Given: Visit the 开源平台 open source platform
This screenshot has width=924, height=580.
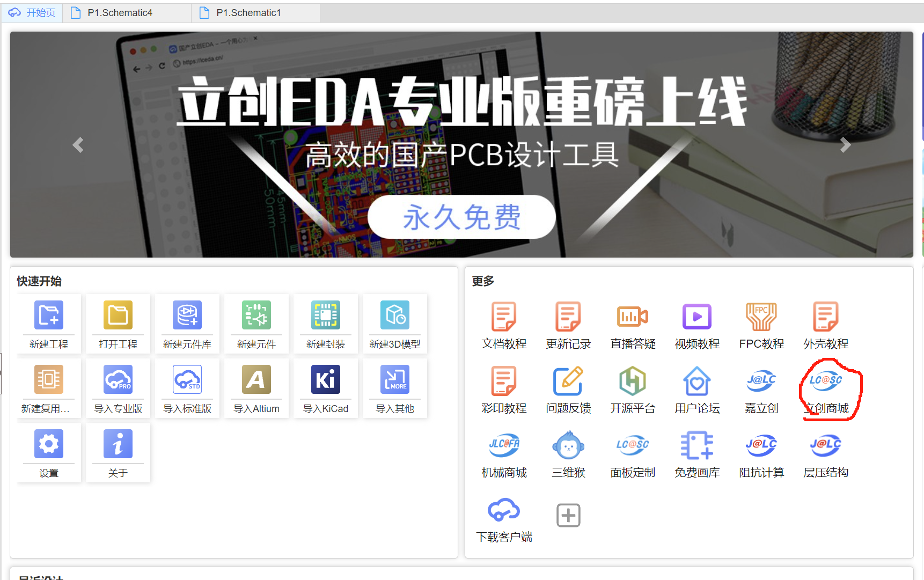Looking at the screenshot, I should click(x=633, y=381).
